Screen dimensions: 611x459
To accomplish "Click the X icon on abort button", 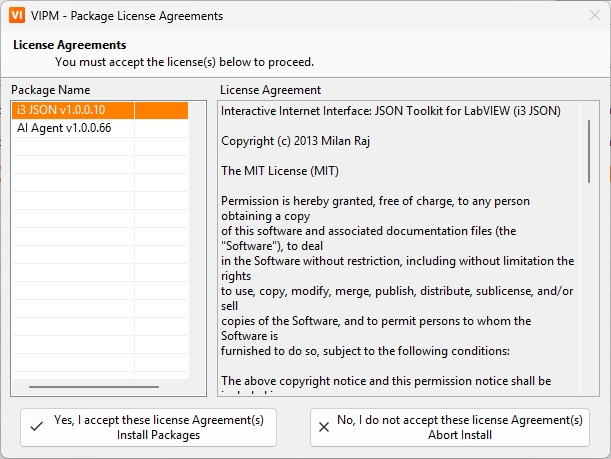I will click(324, 427).
